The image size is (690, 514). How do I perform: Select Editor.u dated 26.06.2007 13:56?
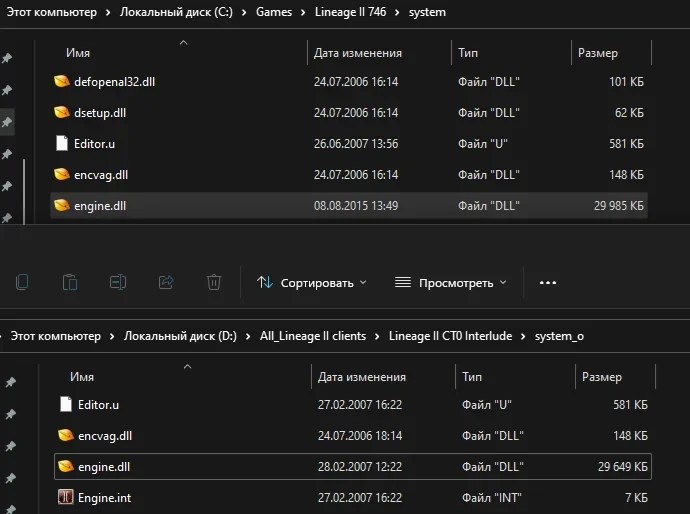[94, 144]
